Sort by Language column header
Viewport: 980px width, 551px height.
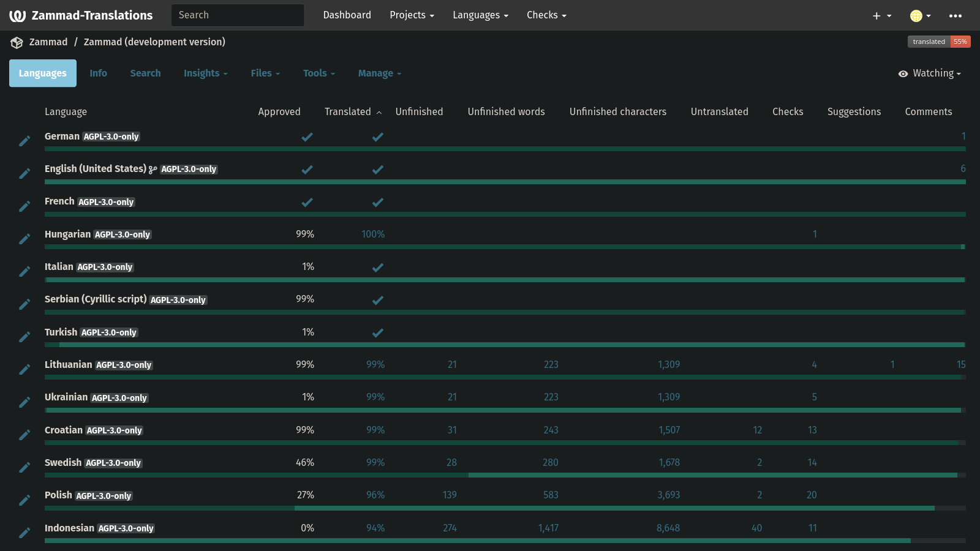tap(66, 111)
